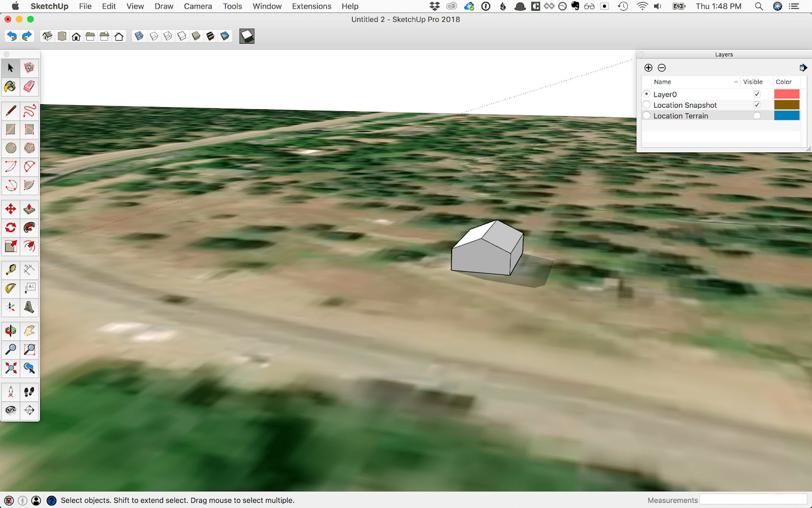Image resolution: width=812 pixels, height=508 pixels.
Task: Sort layers by the Name column header
Action: click(x=694, y=82)
